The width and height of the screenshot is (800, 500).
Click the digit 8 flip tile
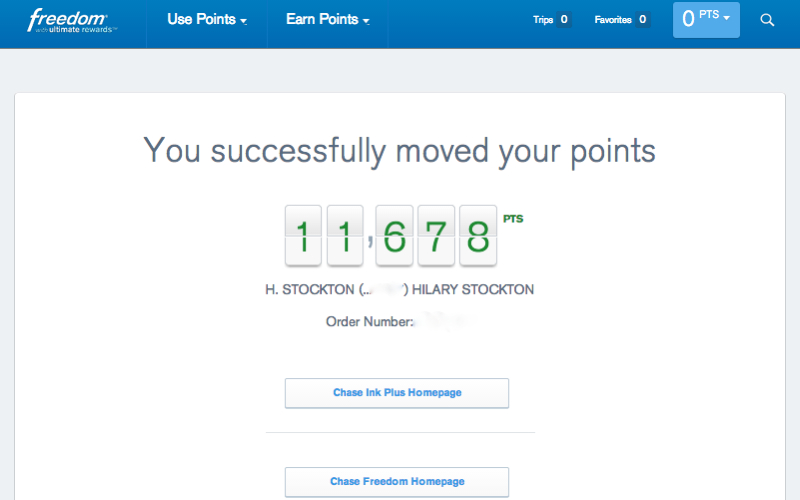(478, 236)
